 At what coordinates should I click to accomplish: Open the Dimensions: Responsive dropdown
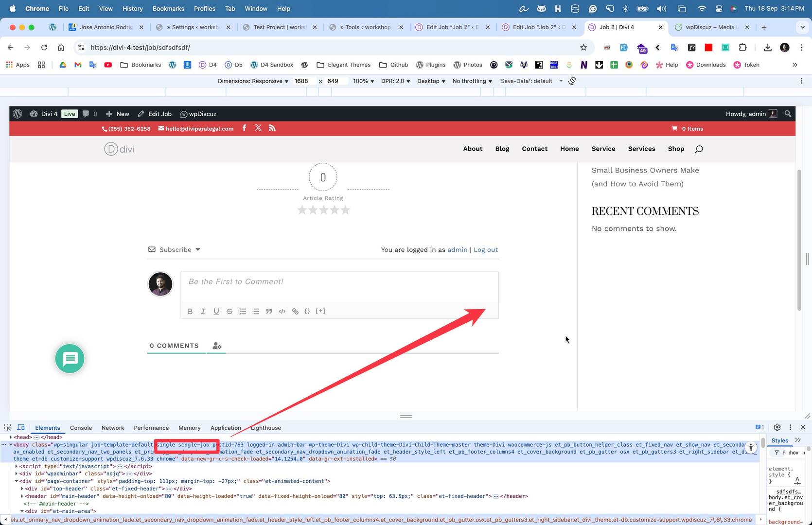pyautogui.click(x=253, y=81)
